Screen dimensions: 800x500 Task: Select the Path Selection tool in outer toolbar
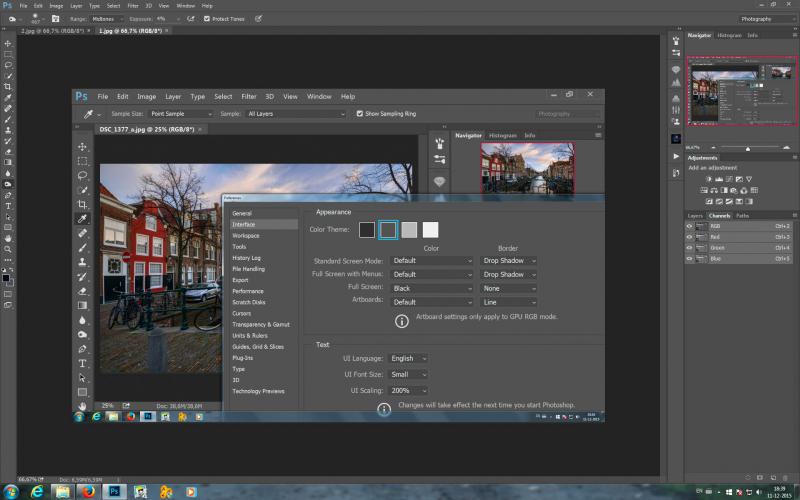[x=8, y=216]
